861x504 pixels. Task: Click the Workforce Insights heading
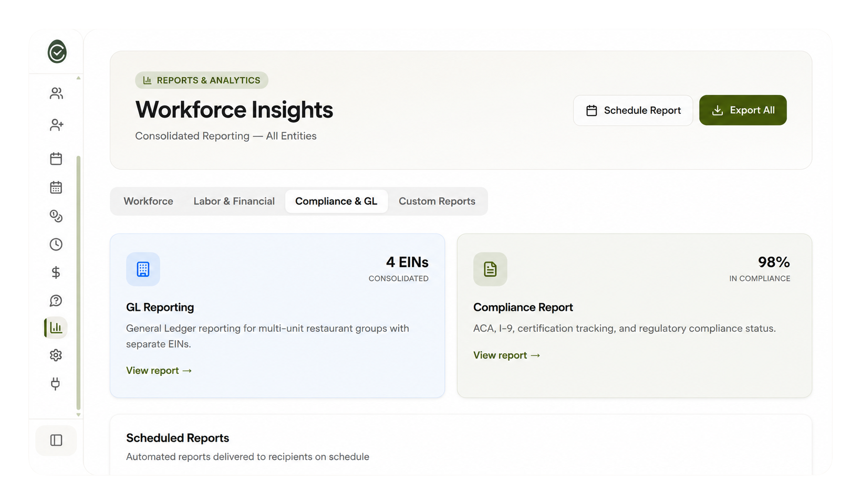[234, 110]
